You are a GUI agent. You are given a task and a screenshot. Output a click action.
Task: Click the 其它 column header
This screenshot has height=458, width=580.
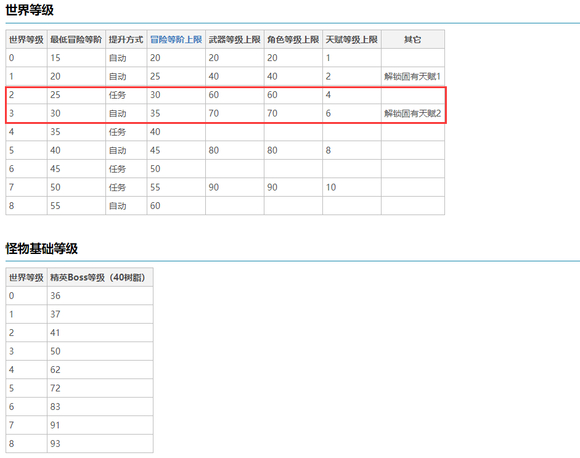point(413,40)
